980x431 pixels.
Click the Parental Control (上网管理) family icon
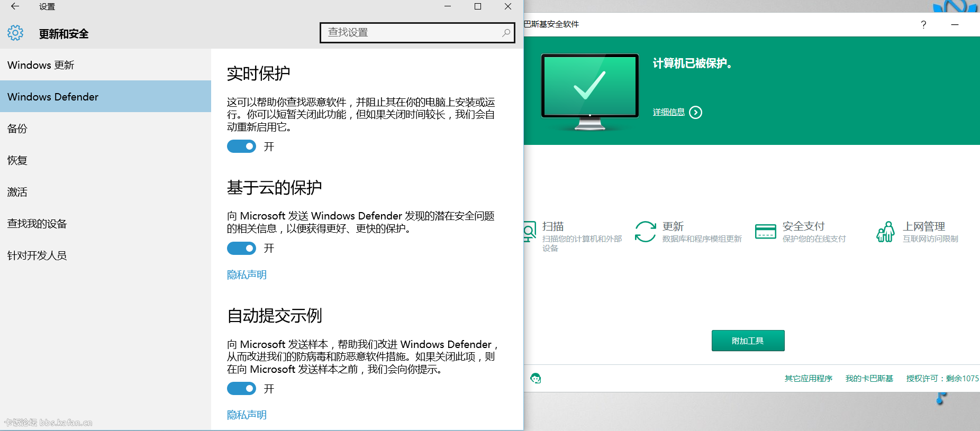tap(886, 232)
